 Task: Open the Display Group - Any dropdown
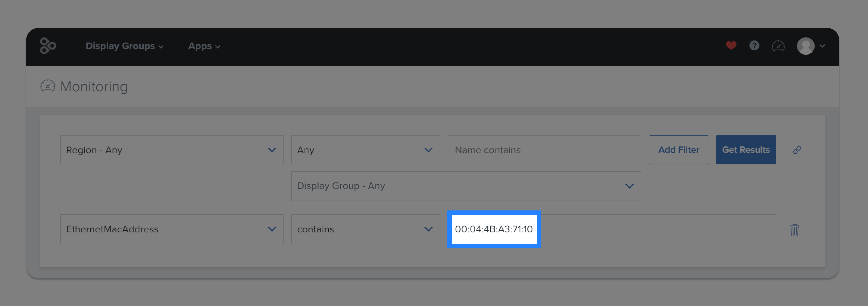466,186
